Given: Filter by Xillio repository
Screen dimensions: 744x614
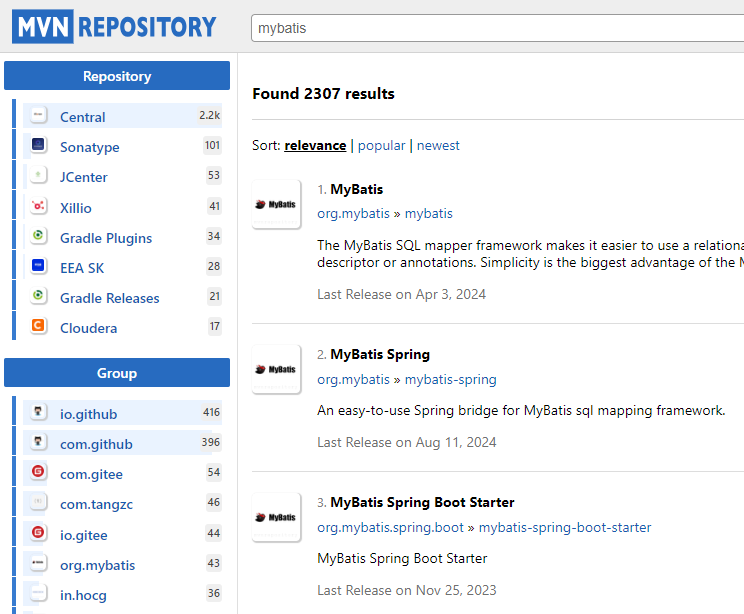Looking at the screenshot, I should pos(75,208).
